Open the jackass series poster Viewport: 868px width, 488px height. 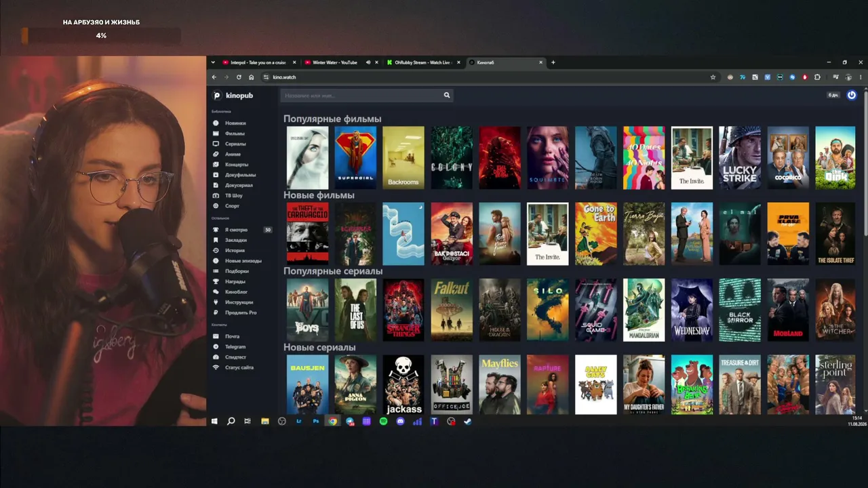[403, 384]
